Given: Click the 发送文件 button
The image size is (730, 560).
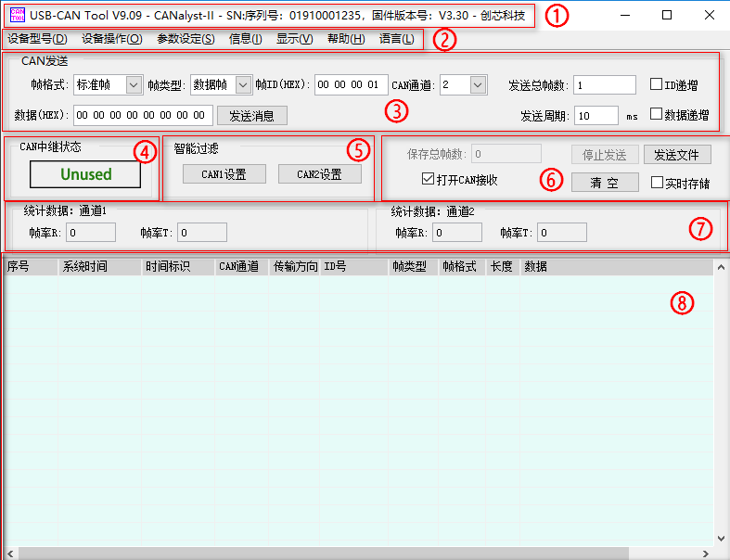Looking at the screenshot, I should coord(677,154).
